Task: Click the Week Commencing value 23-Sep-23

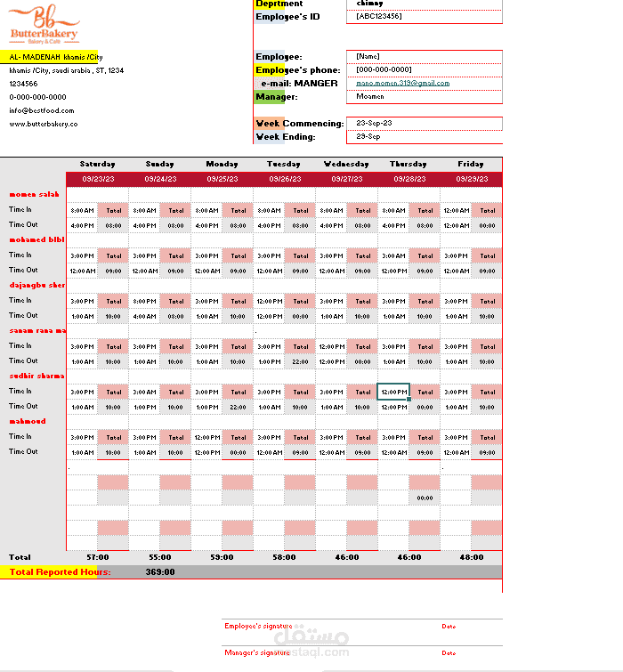Action: tap(425, 124)
